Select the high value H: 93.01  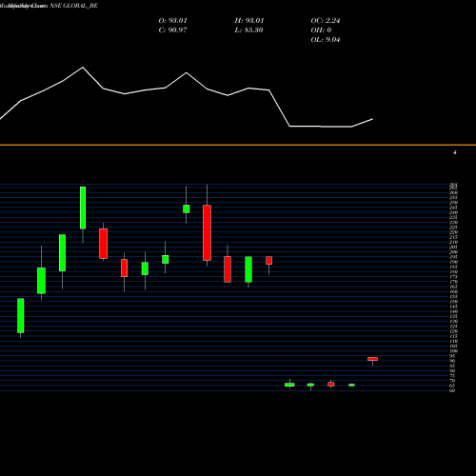click(249, 21)
